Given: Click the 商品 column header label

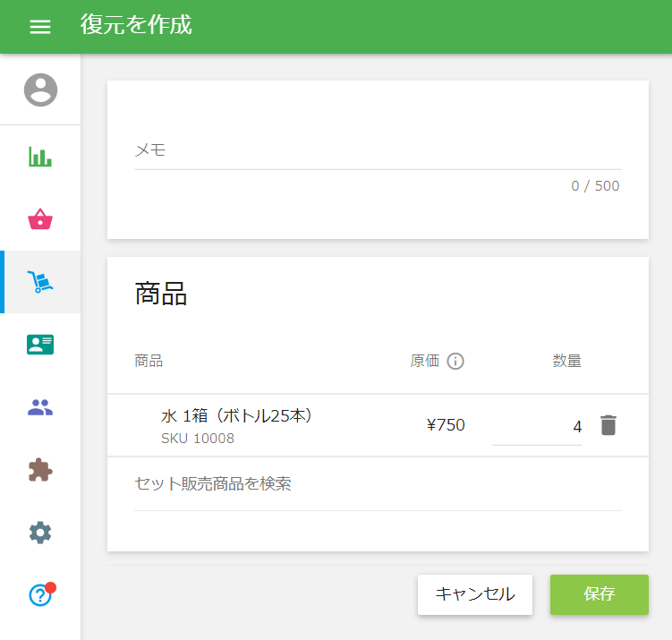Looking at the screenshot, I should pyautogui.click(x=149, y=361).
